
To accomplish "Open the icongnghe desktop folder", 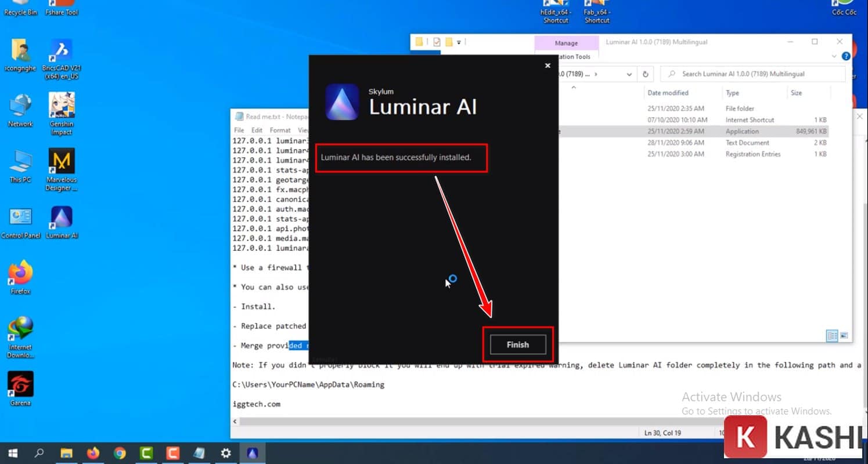I will (x=20, y=56).
